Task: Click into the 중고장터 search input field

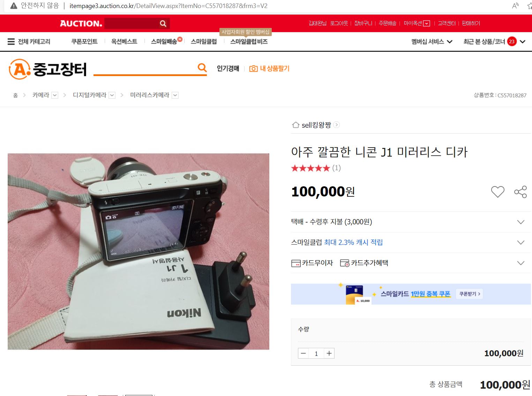Action: pos(145,68)
